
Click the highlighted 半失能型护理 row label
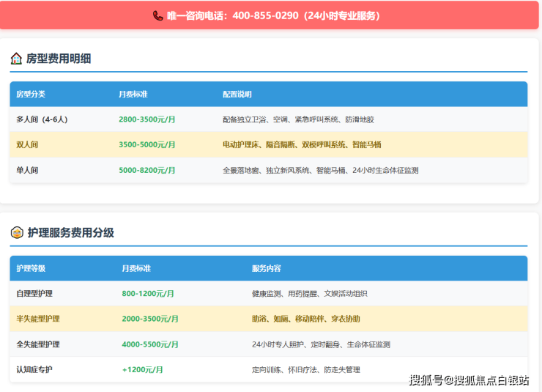point(38,319)
